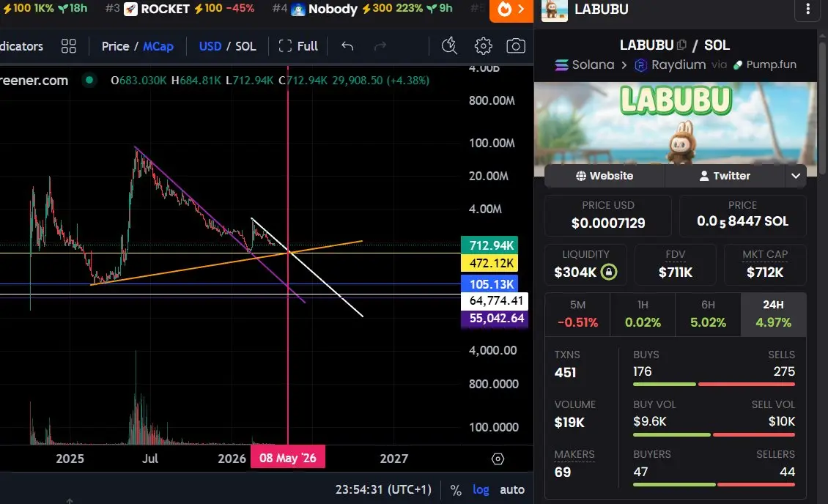Click the green live status dot
The width and height of the screenshot is (828, 504).
[89, 81]
